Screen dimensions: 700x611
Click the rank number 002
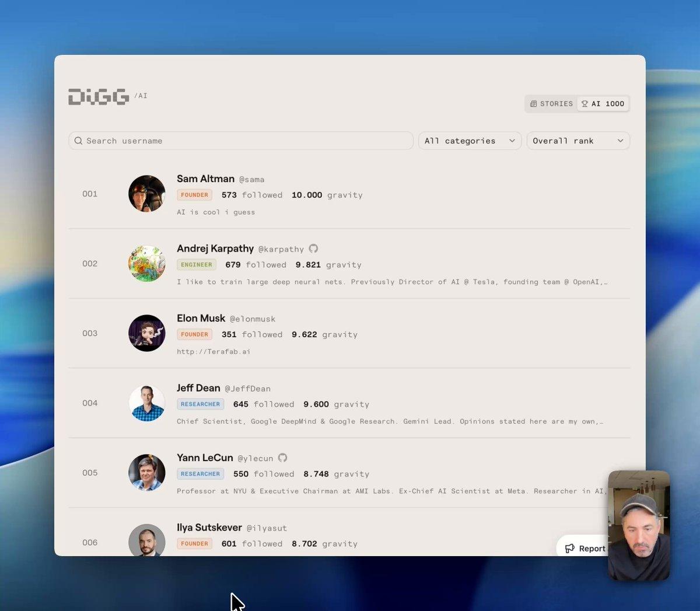90,263
